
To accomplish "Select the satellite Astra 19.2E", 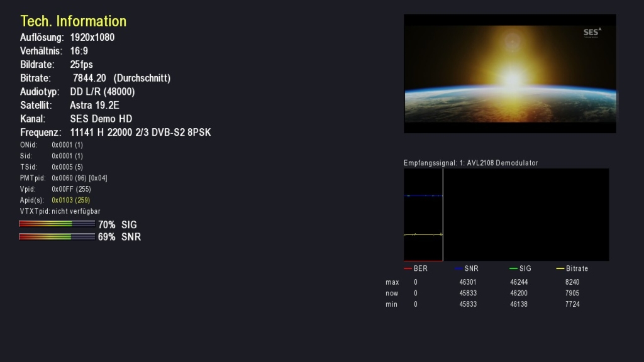I will 94,105.
